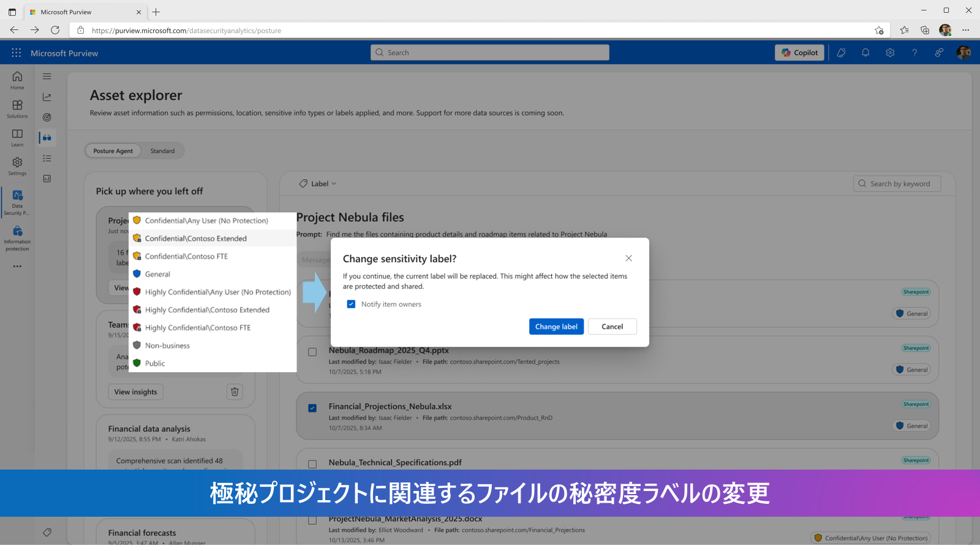Choose Highly Confidential\Any User (No Protection)
This screenshot has width=980, height=551.
[x=213, y=292]
